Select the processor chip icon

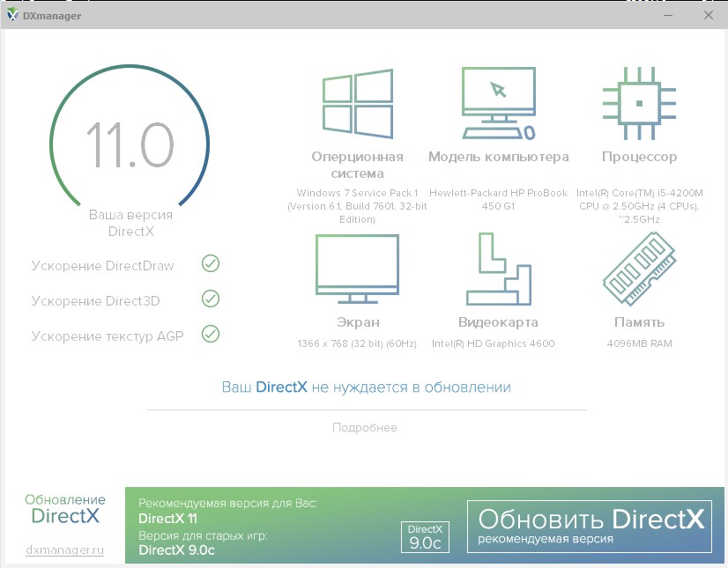[x=639, y=103]
